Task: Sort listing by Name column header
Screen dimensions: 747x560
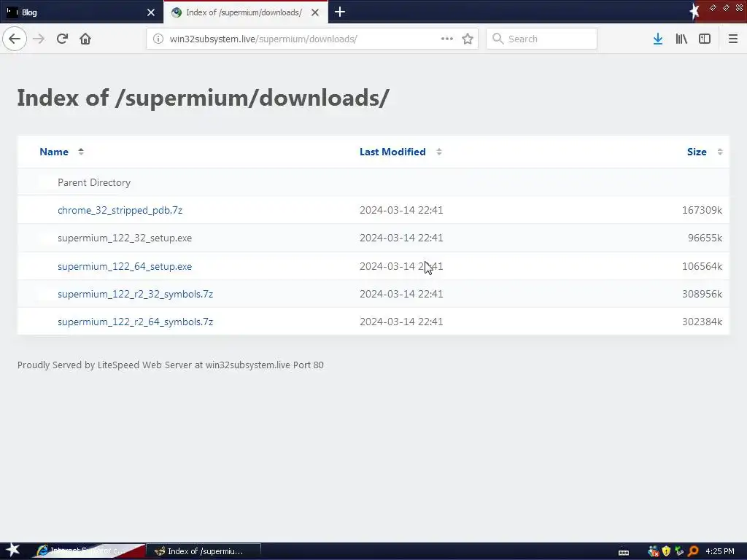Action: (54, 152)
